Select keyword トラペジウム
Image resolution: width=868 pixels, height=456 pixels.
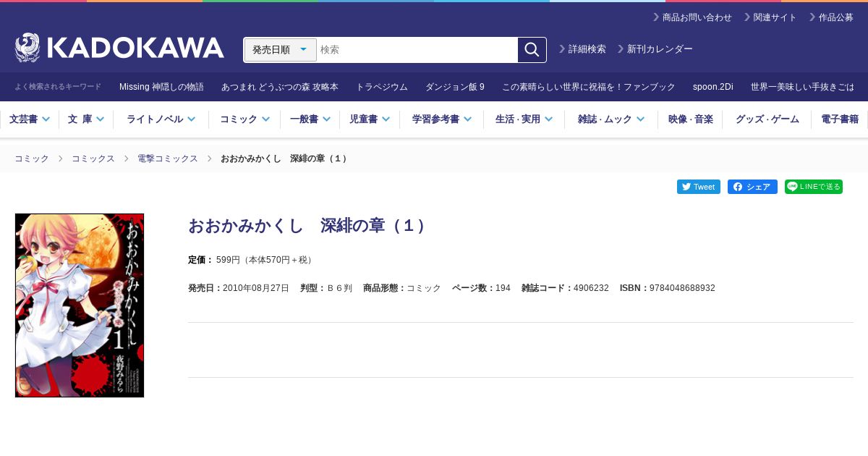[x=382, y=87]
